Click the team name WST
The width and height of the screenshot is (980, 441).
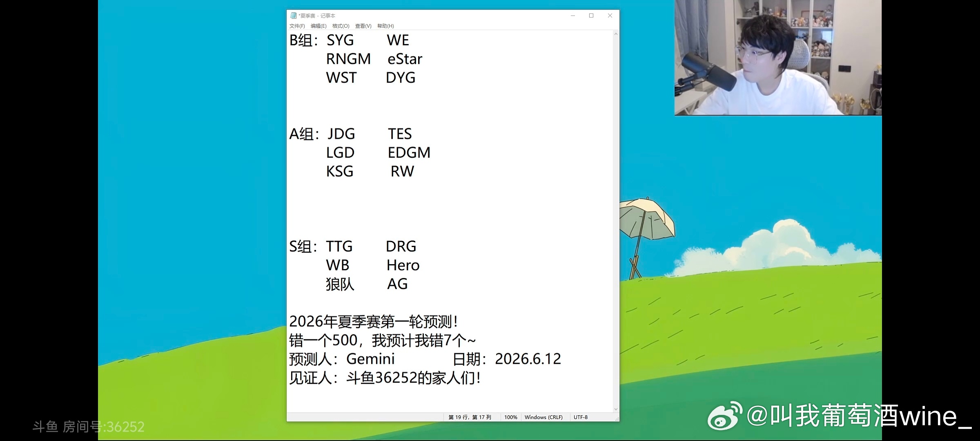[341, 78]
